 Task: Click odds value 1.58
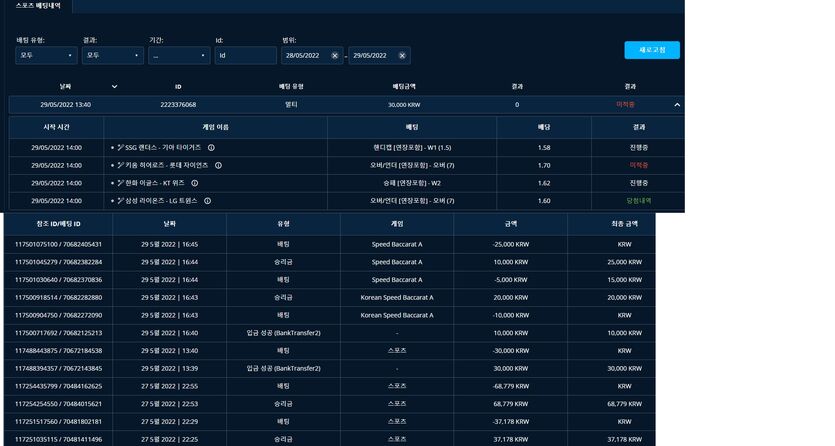pos(544,147)
